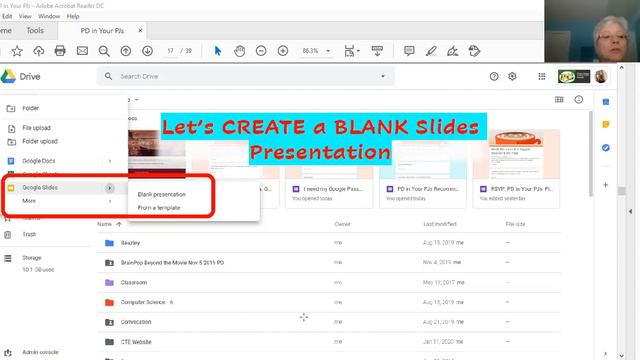Open the Keep notes side panel icon
This screenshot has width=640, height=360.
click(606, 124)
